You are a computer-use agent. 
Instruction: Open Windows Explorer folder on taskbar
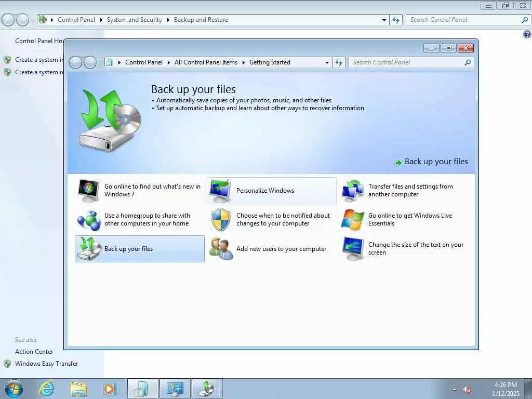coord(78,389)
